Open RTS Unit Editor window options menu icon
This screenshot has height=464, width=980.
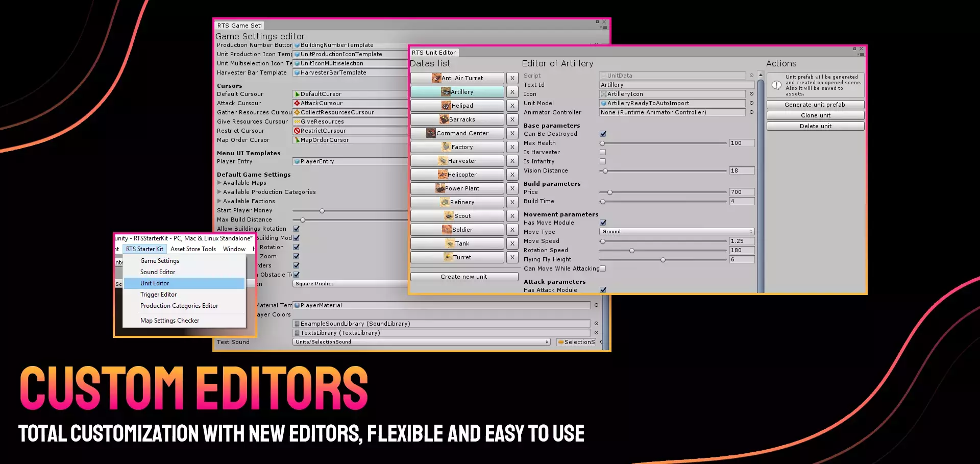pos(861,54)
